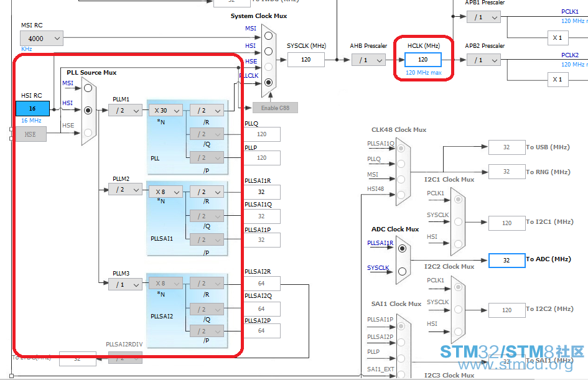Click the HSI RC 16 value box
The width and height of the screenshot is (588, 380).
32,109
